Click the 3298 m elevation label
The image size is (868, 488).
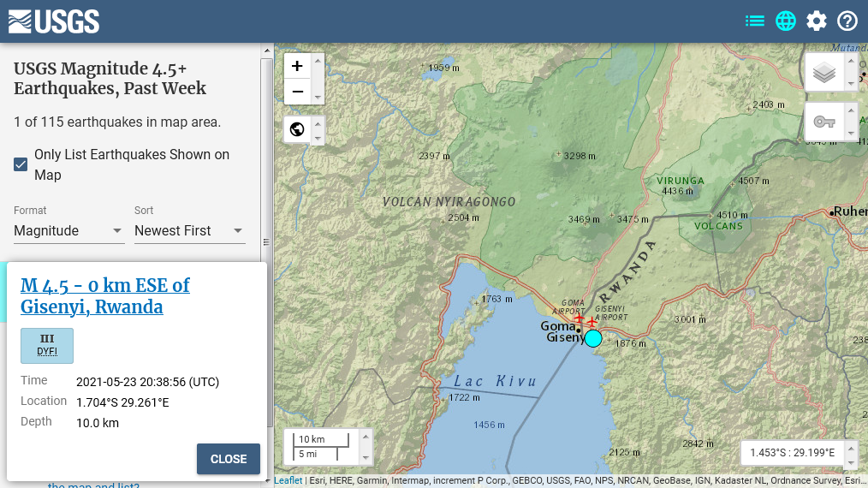tap(580, 156)
